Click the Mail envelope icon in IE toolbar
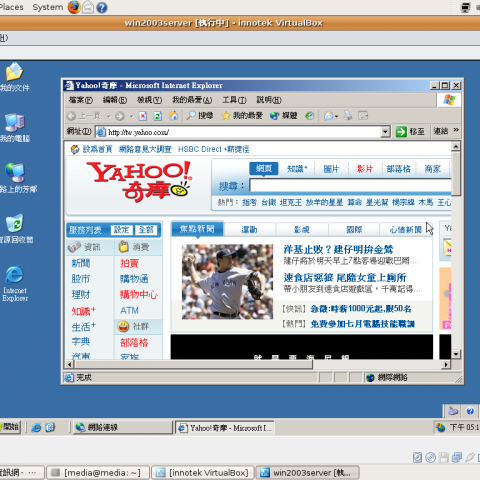480x480 pixels. [x=328, y=116]
